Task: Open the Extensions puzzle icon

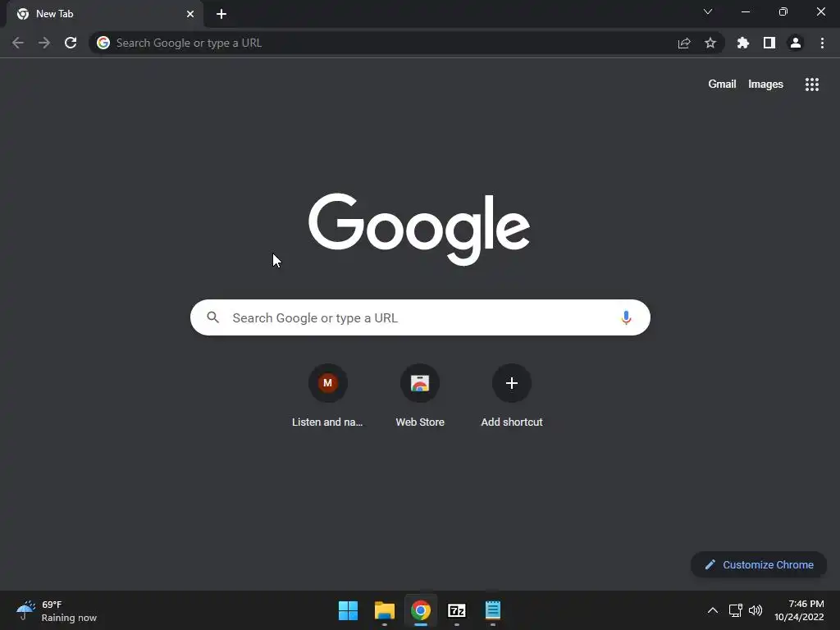Action: click(x=742, y=43)
